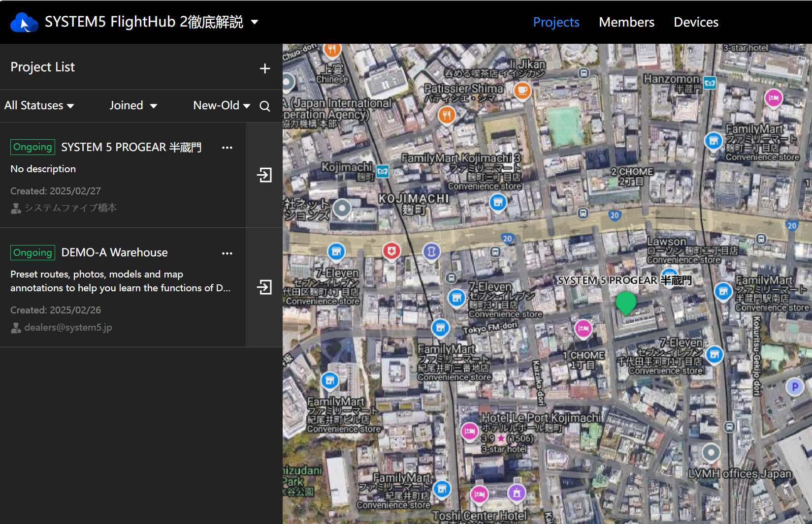Screen dimensions: 812x524
Task: Click the purple museum pillar marker
Action: [431, 251]
